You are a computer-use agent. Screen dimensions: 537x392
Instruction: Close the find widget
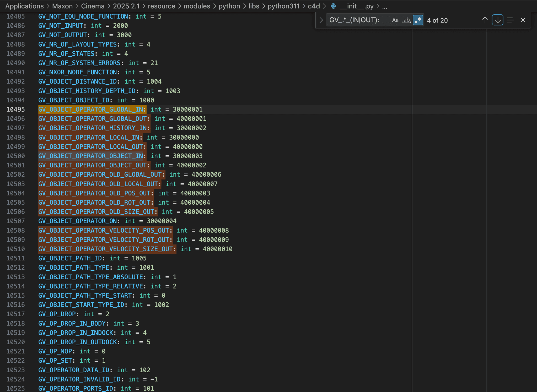[x=523, y=20]
